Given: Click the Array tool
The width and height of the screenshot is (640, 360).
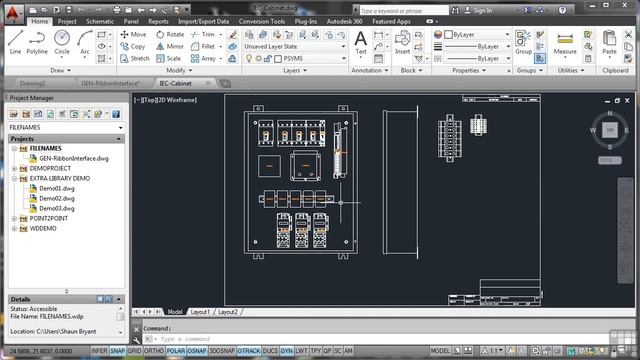Looking at the screenshot, I should tap(203, 58).
